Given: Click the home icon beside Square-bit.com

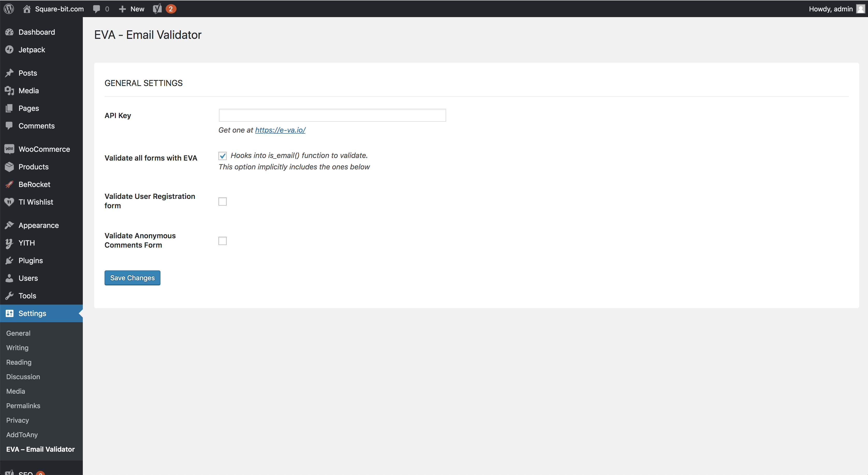Looking at the screenshot, I should 27,9.
